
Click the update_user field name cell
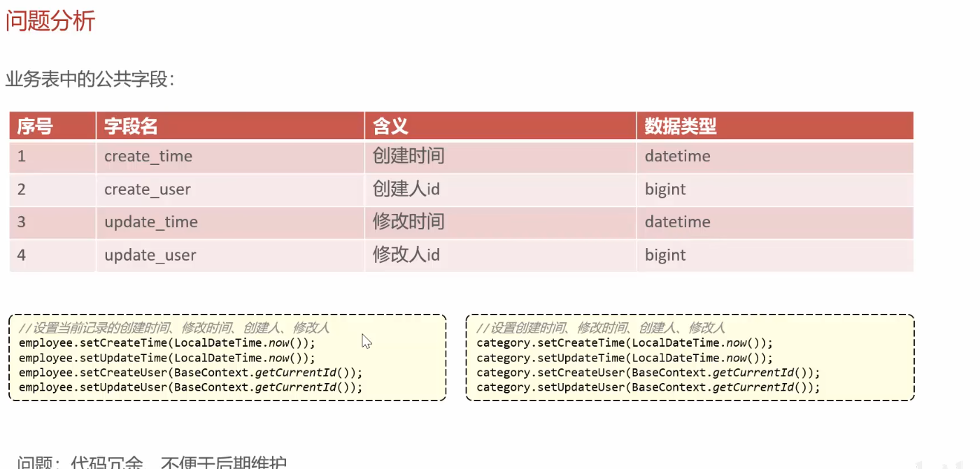click(x=150, y=255)
